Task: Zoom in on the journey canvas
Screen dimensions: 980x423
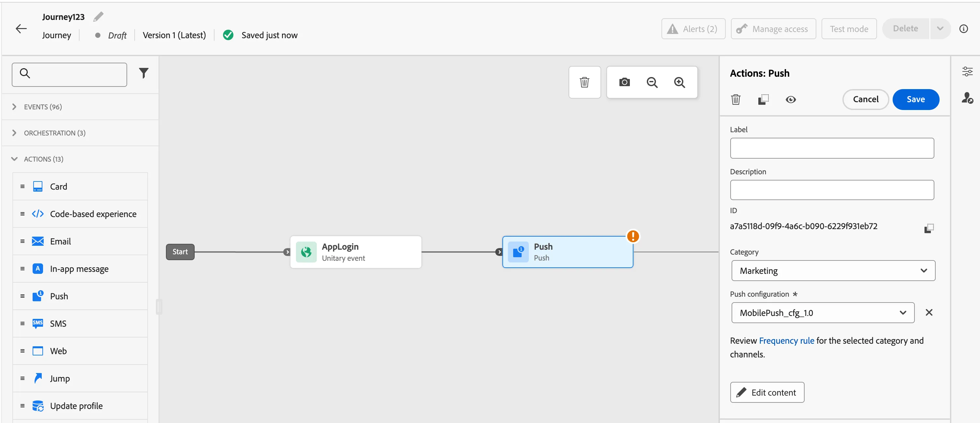Action: point(679,82)
